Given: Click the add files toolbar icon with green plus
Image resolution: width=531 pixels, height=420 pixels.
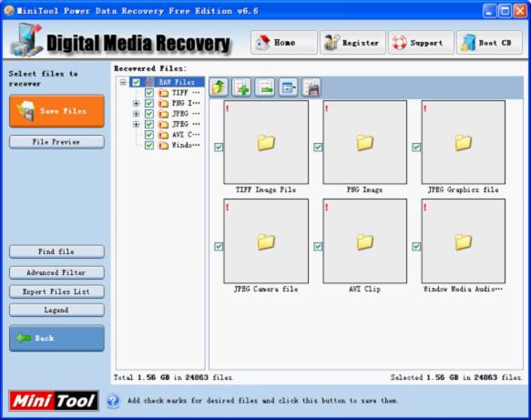Looking at the screenshot, I should click(x=241, y=87).
